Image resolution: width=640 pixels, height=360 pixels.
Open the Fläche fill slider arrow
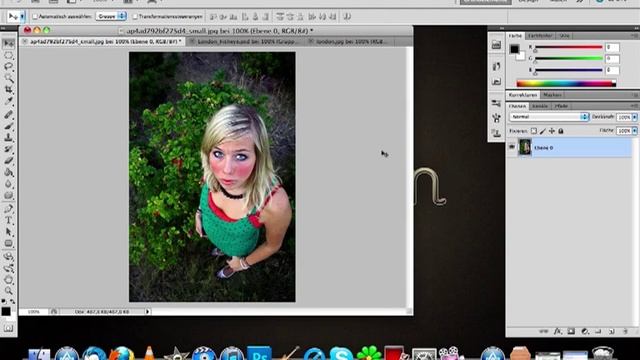pos(635,131)
